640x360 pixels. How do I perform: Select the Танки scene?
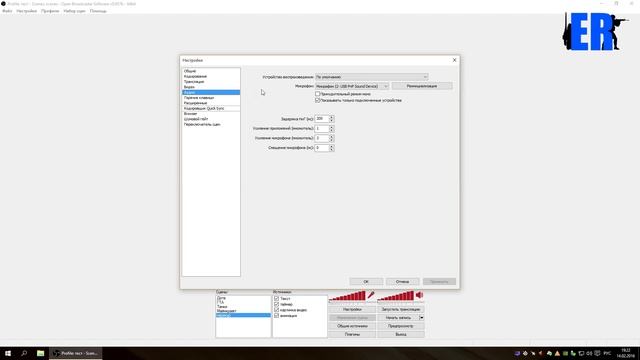243,307
